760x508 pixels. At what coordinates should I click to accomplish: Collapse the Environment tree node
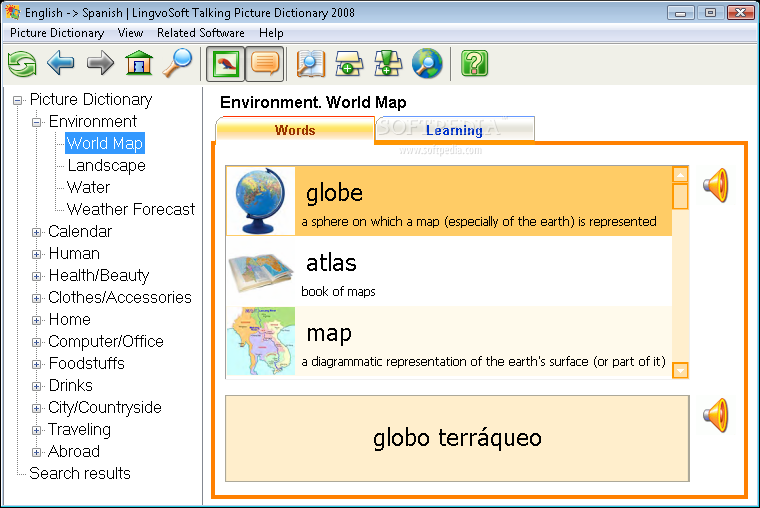point(36,122)
